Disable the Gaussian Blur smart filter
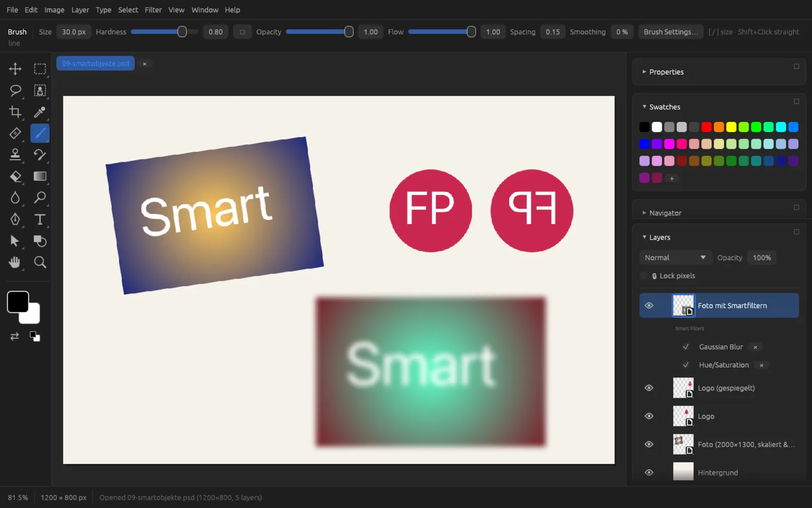The image size is (812, 508). click(x=686, y=346)
